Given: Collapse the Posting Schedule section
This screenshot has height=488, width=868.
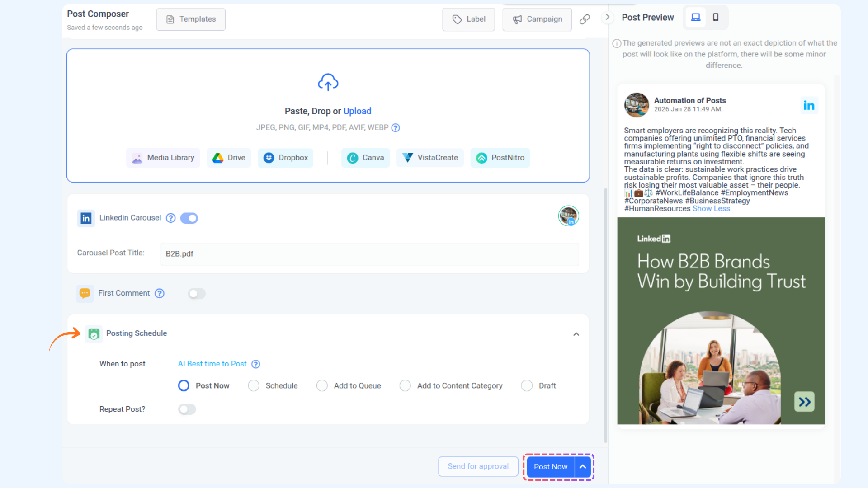Looking at the screenshot, I should click(576, 334).
